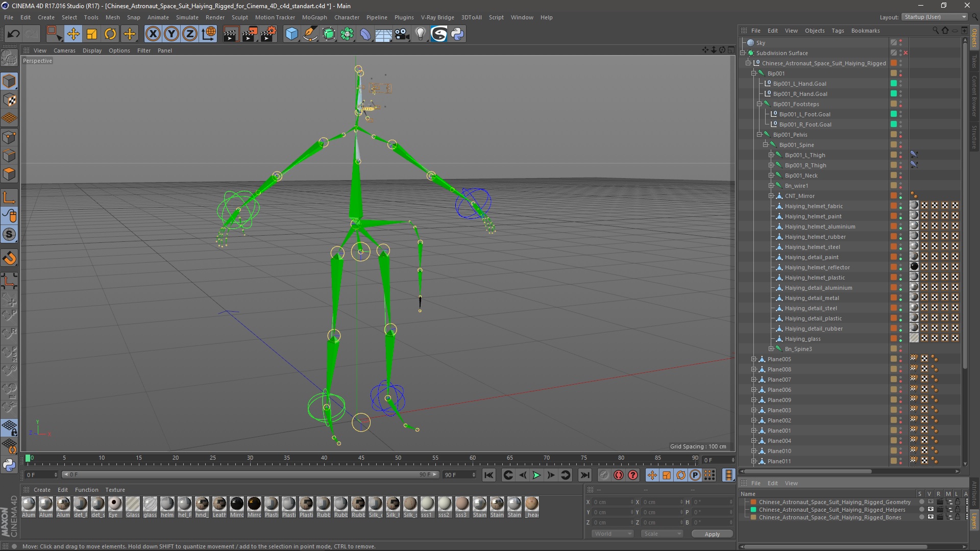Open the Scale mode dropdown
Screen dimensions: 980x551
(661, 534)
